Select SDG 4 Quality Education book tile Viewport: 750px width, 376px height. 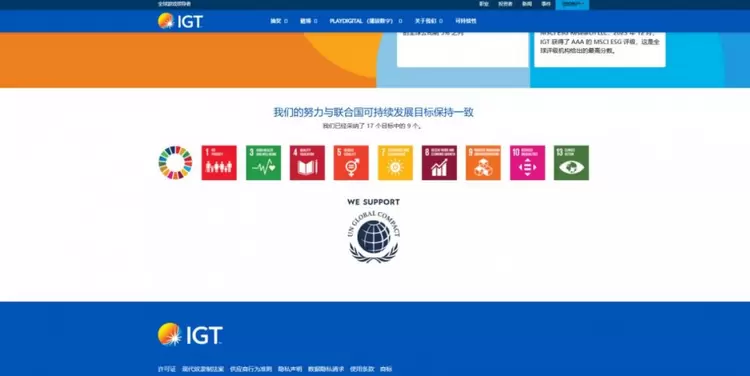click(307, 163)
